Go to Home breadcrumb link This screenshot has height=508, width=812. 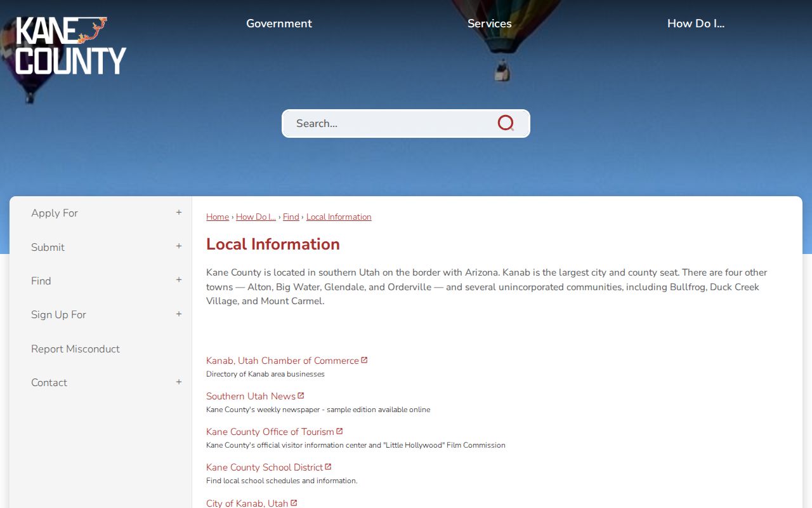(218, 217)
